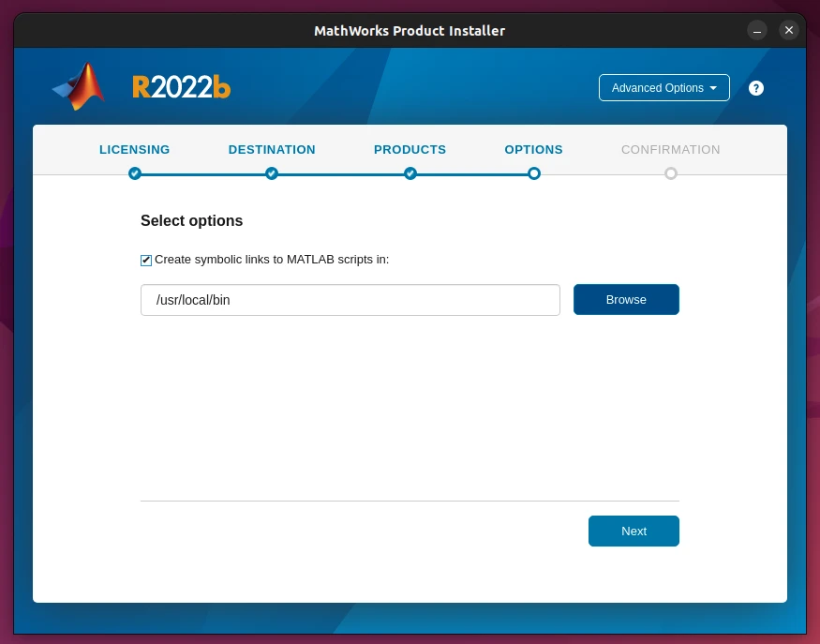
Task: Click the Options step circle marker
Action: [x=534, y=173]
